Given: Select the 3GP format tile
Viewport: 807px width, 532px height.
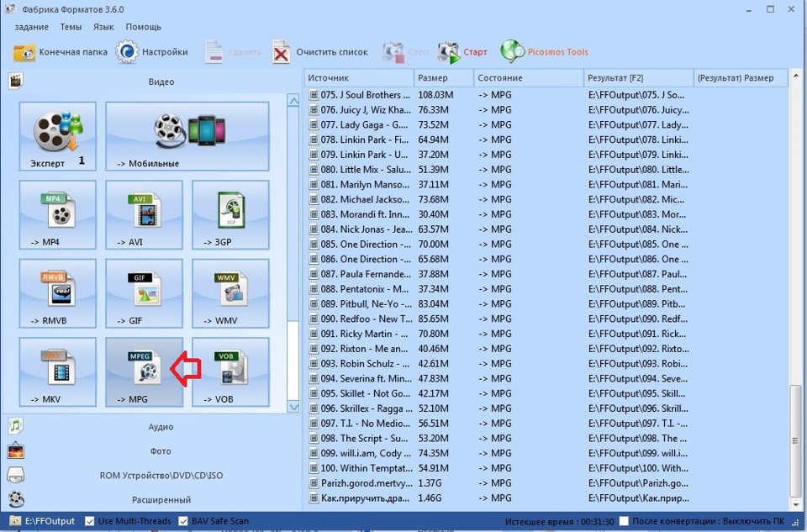Looking at the screenshot, I should click(x=230, y=214).
